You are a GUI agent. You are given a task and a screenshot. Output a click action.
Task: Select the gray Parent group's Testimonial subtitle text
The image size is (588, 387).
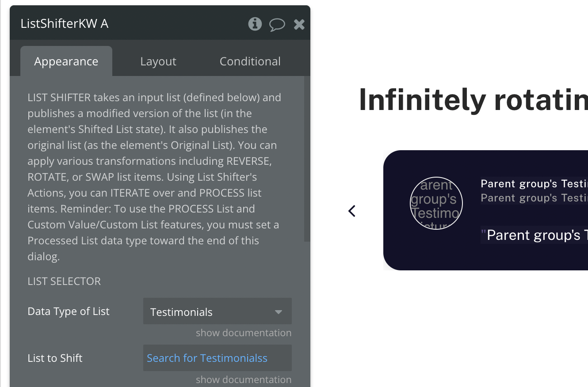click(x=534, y=197)
